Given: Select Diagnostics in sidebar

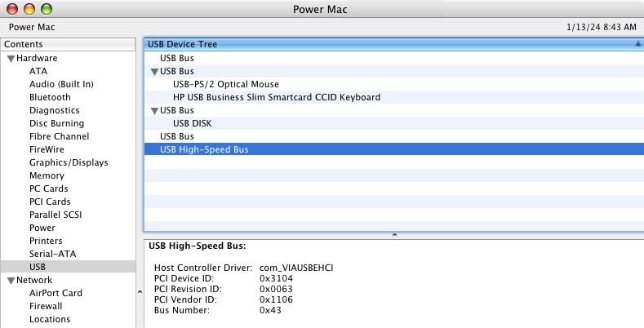Looking at the screenshot, I should tap(54, 110).
